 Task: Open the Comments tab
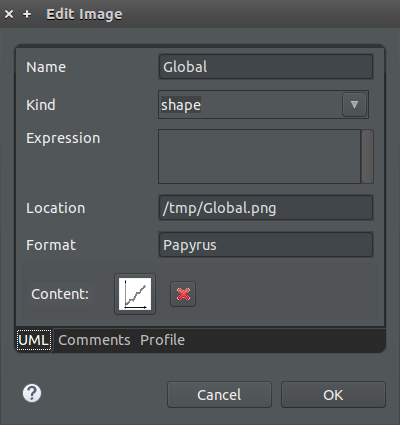coord(94,340)
